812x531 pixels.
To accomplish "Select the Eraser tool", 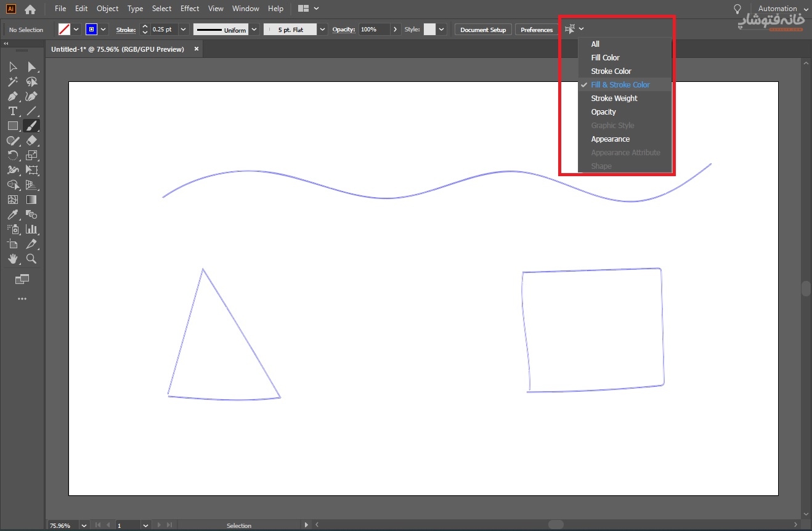I will pyautogui.click(x=31, y=140).
